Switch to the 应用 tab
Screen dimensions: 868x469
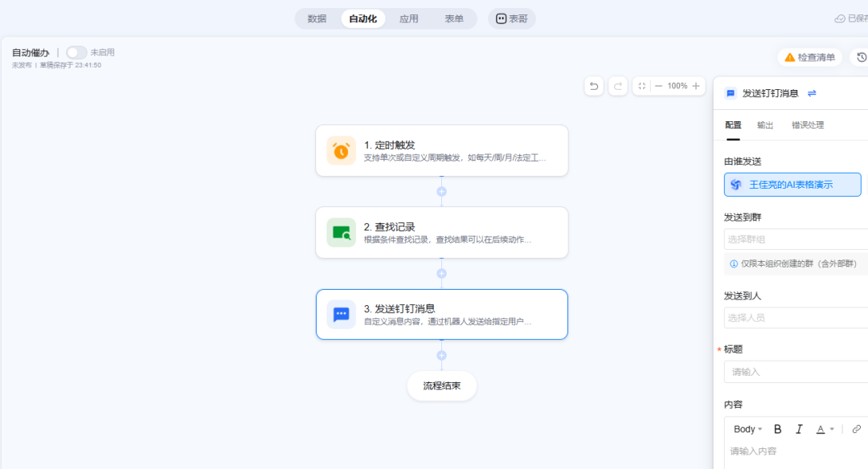click(x=408, y=18)
